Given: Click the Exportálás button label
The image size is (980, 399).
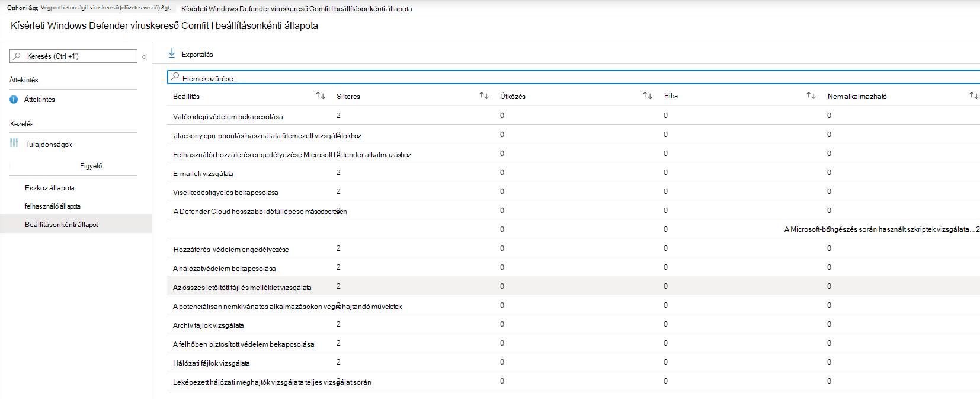Looking at the screenshot, I should click(197, 55).
